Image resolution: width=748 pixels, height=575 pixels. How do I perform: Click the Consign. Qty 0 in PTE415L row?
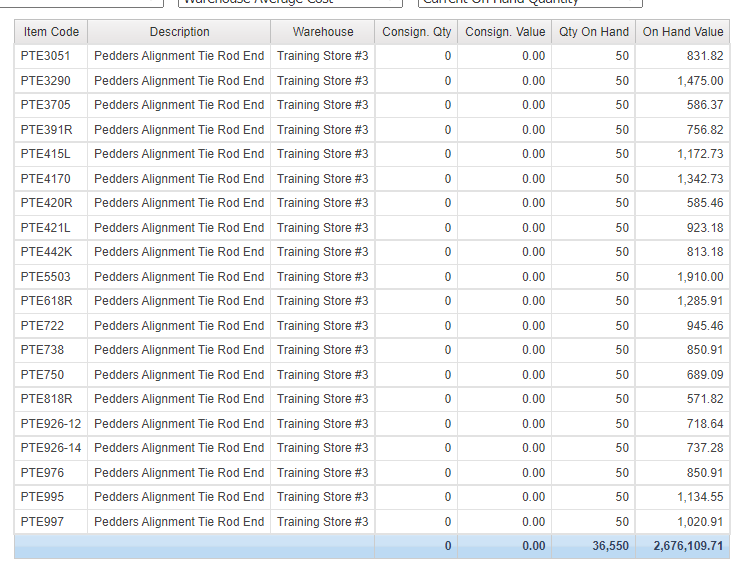[x=447, y=154]
